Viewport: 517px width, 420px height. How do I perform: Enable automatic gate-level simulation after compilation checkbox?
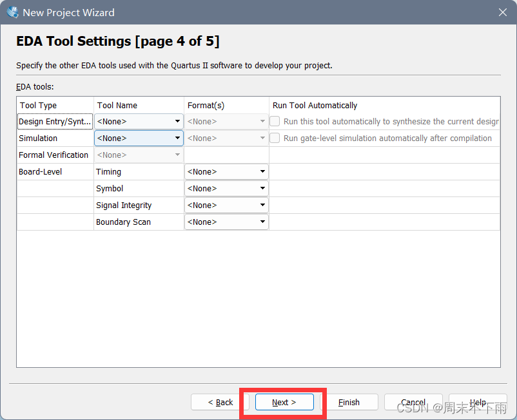[275, 138]
